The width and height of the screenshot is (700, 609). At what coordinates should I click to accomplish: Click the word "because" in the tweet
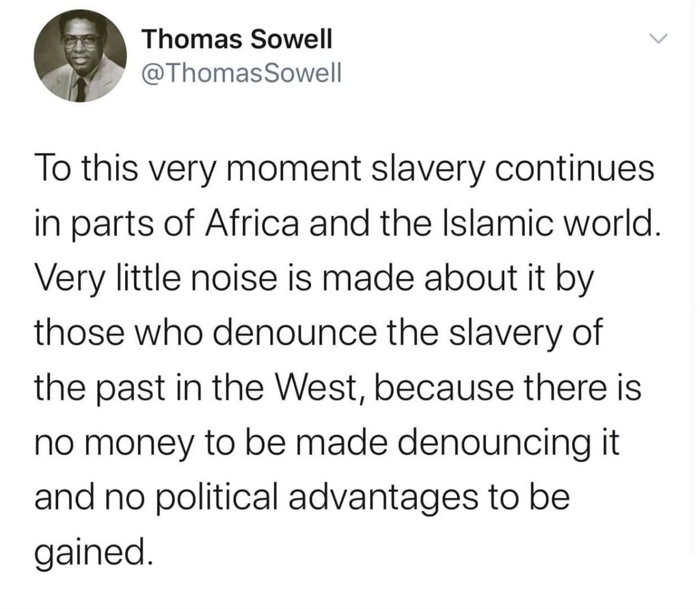pyautogui.click(x=438, y=390)
